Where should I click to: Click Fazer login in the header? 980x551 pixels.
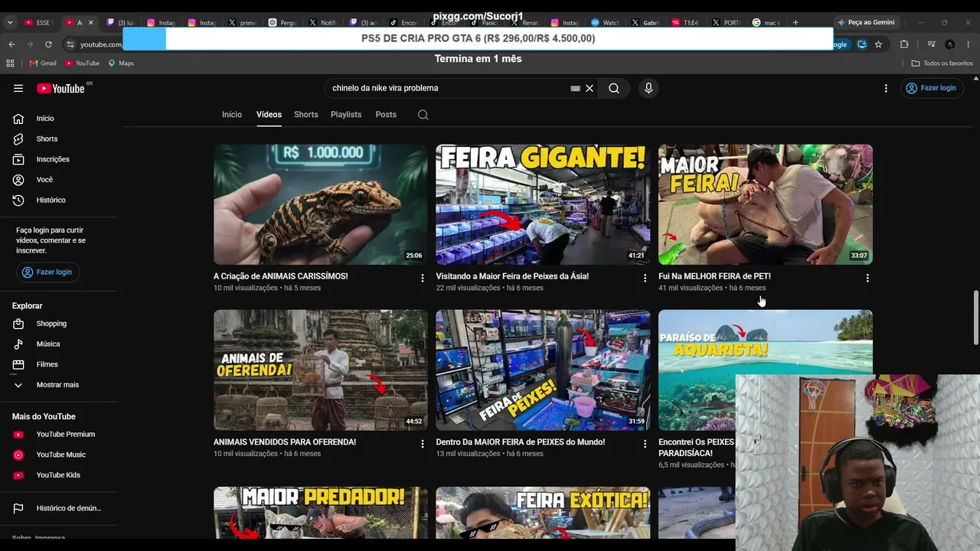tap(931, 88)
